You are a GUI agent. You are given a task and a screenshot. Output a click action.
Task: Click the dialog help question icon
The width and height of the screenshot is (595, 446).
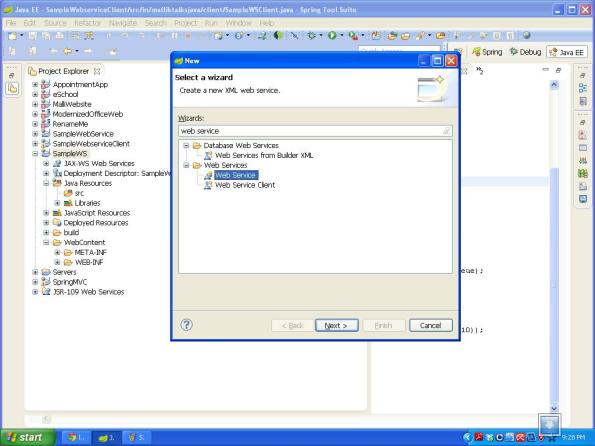click(186, 325)
